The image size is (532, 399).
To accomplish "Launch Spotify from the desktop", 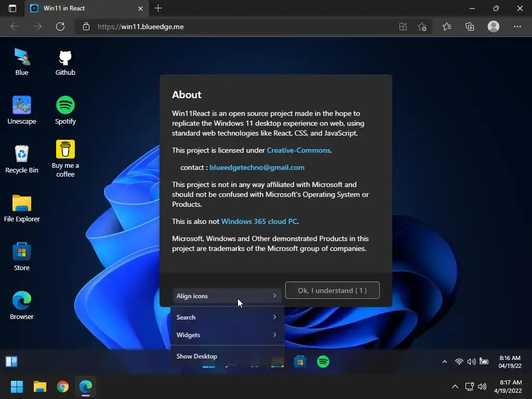I will click(65, 110).
